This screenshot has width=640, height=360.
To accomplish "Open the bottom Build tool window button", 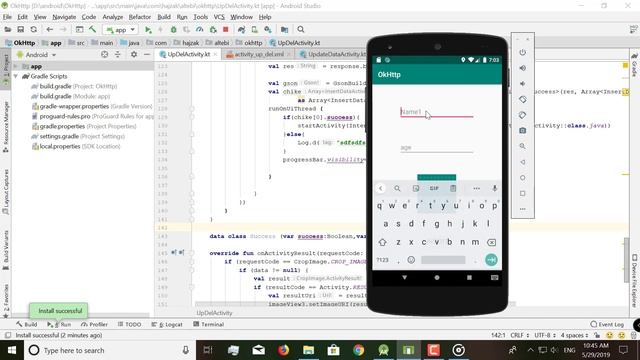I will (x=27, y=324).
